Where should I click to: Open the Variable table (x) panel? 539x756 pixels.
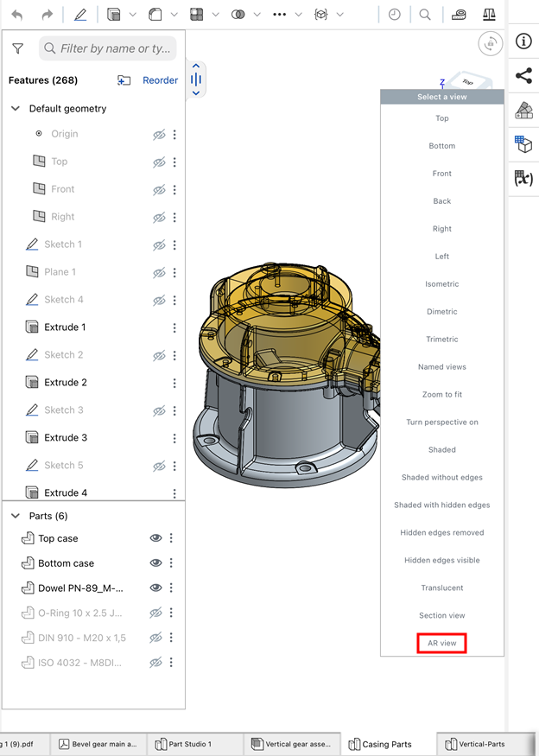(523, 178)
